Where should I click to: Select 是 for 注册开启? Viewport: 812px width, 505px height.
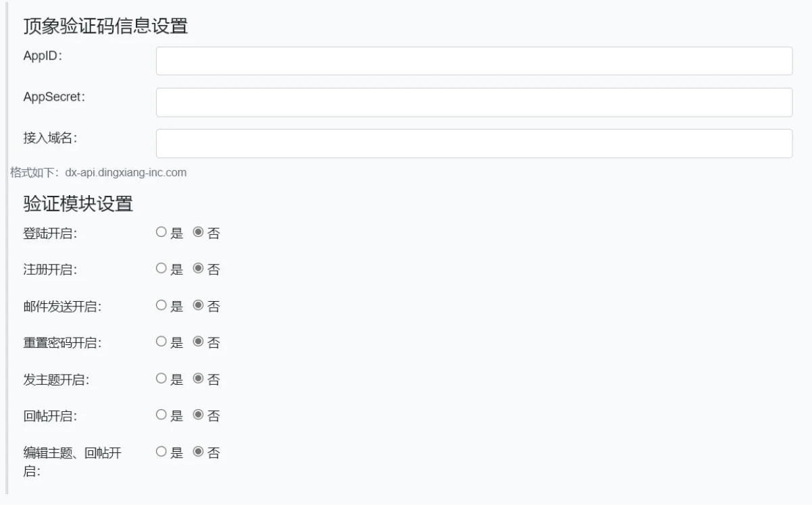tap(161, 269)
